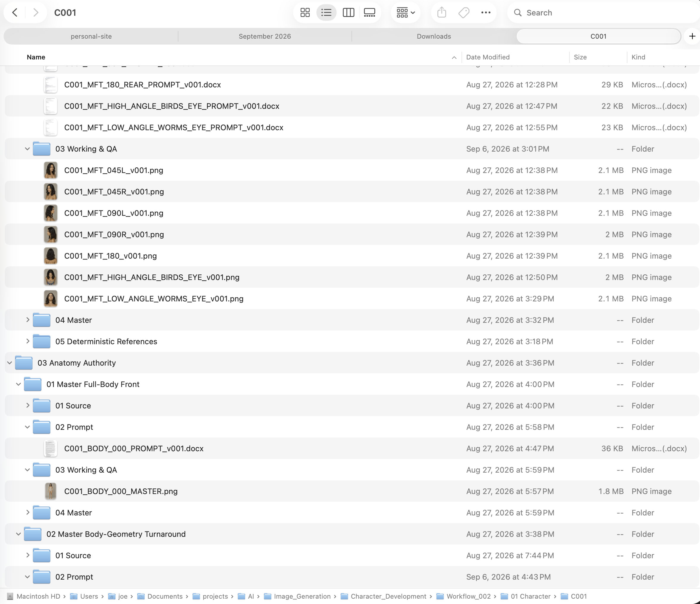The width and height of the screenshot is (700, 604).
Task: Open the Group By dropdown
Action: click(x=405, y=13)
